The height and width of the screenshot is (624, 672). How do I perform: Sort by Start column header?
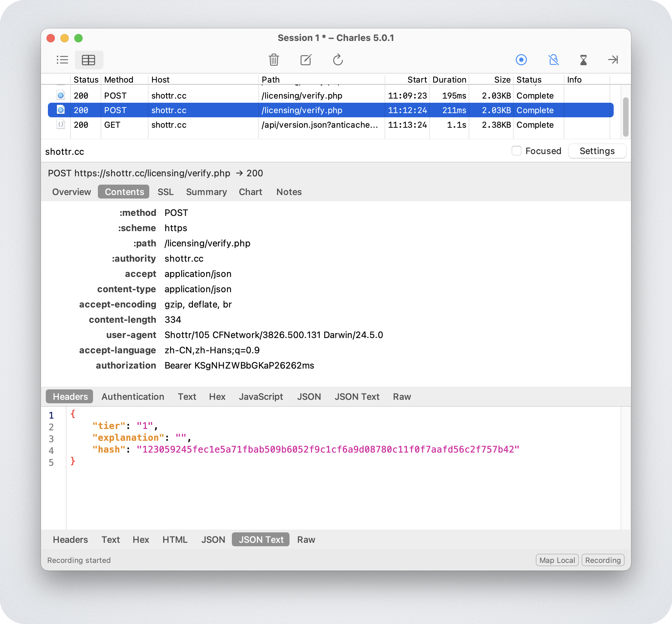(407, 79)
